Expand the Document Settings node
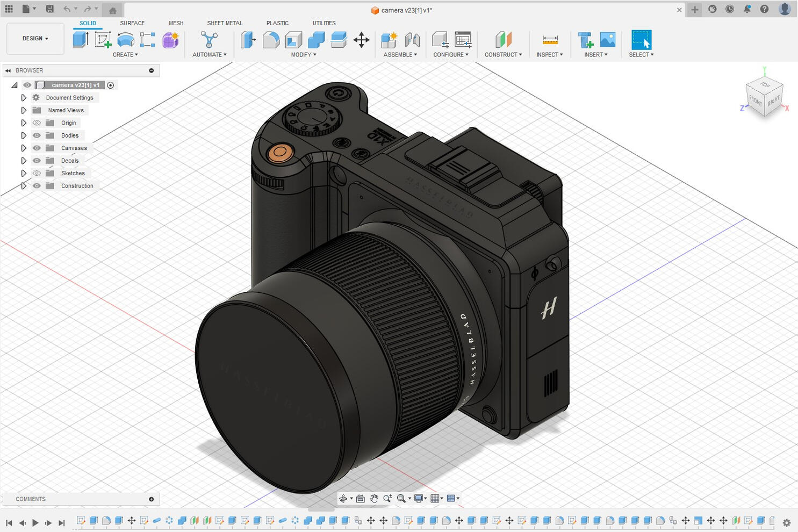The height and width of the screenshot is (532, 798). coord(24,98)
